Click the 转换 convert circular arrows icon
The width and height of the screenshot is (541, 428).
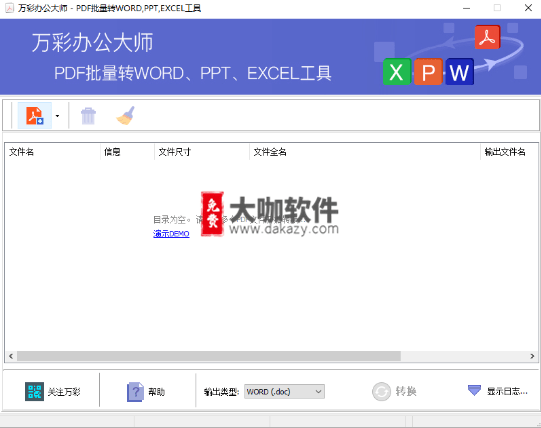click(381, 391)
